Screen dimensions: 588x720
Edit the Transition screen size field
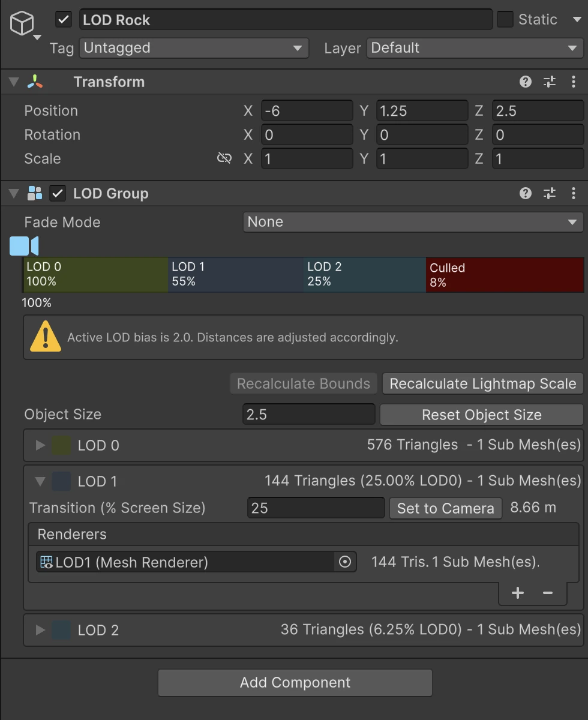316,508
